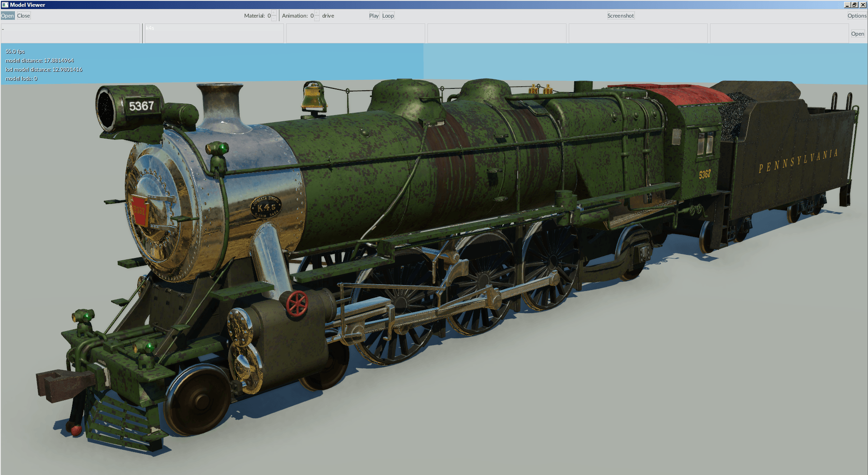This screenshot has width=868, height=475.
Task: Click the 'Animation:' label
Action: [x=295, y=16]
